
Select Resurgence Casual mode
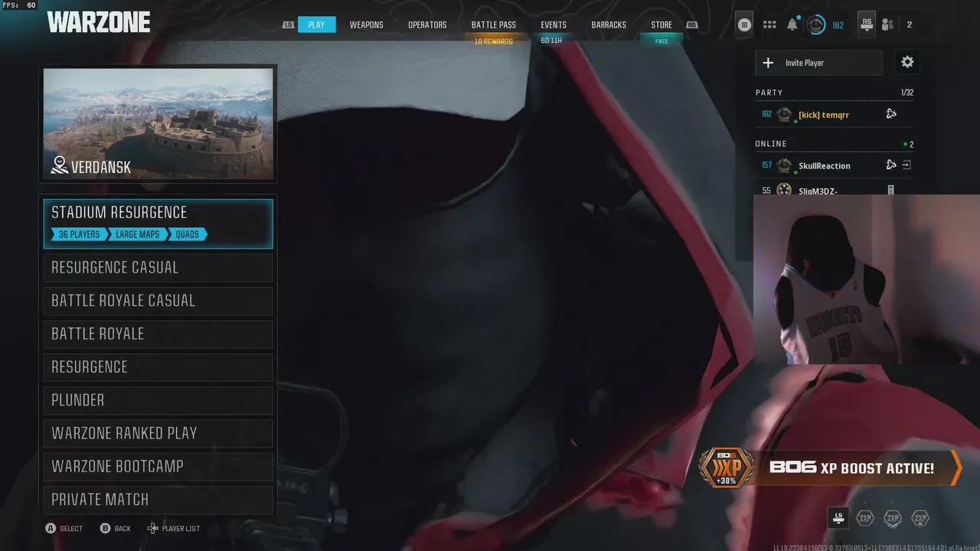click(x=158, y=268)
